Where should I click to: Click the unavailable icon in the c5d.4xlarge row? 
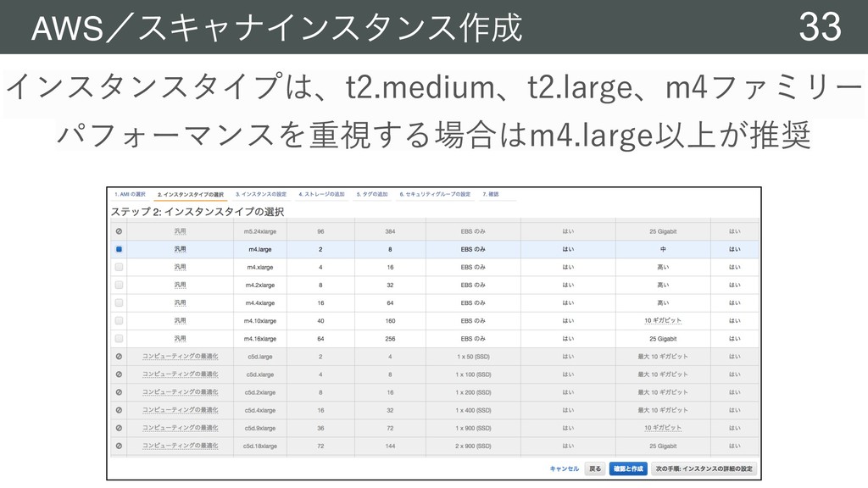[x=119, y=410]
